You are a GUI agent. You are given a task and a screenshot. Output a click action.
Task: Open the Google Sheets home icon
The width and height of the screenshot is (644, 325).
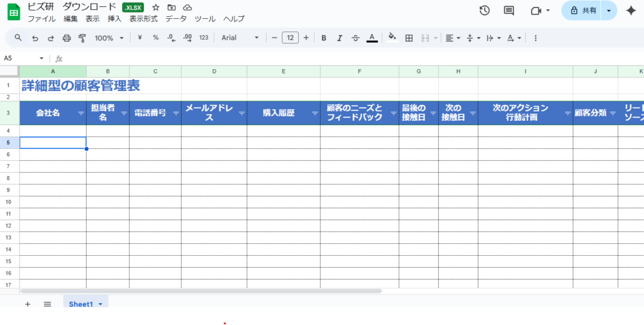pos(14,13)
